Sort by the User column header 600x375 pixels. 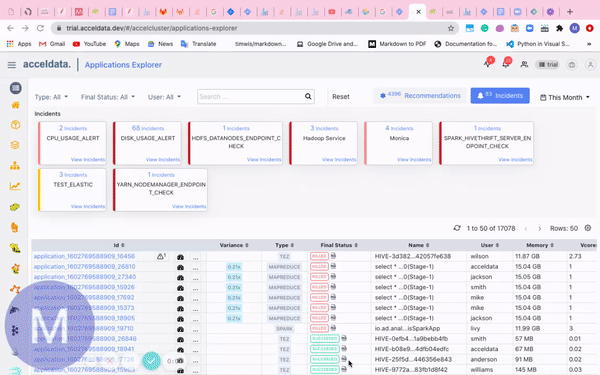point(490,245)
